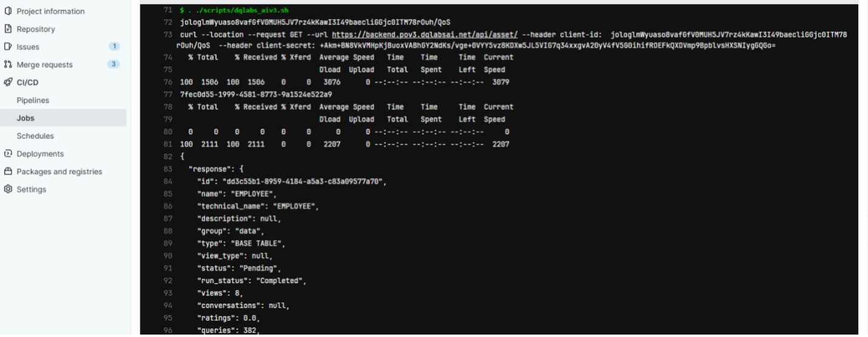Open the backend.pov3.dqlabsai.net API asset link

425,35
